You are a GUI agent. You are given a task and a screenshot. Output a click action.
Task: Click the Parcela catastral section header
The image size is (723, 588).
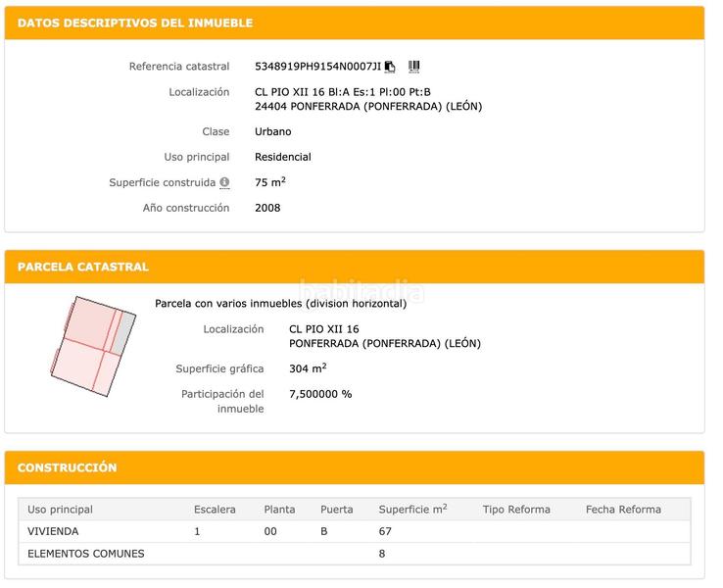point(83,267)
